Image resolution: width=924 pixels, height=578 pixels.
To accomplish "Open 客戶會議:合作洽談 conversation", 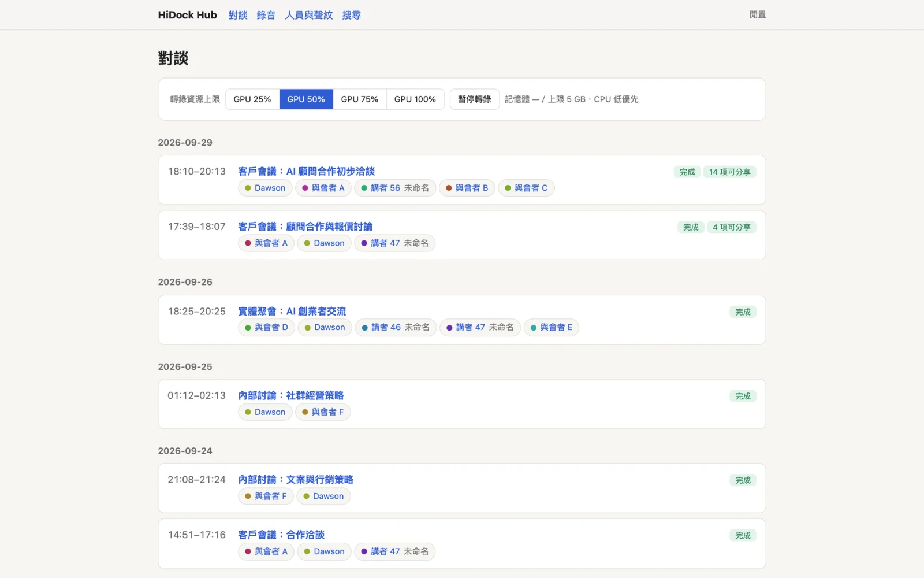I will click(x=281, y=535).
